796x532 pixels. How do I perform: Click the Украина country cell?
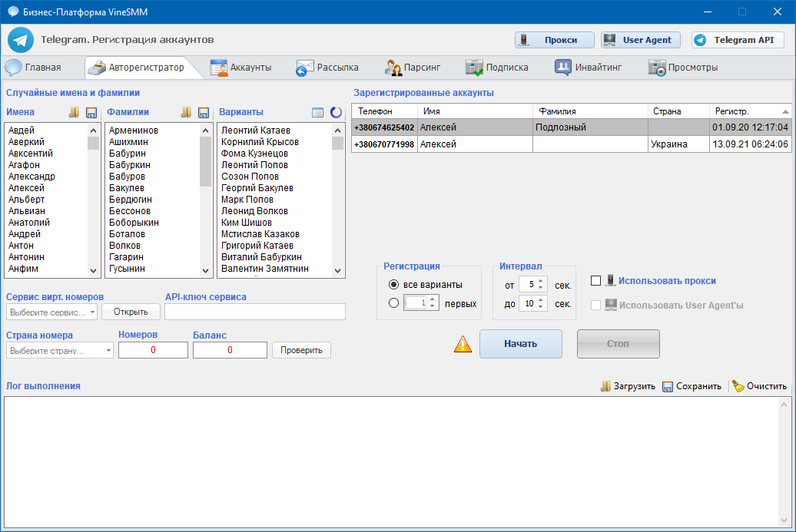[678, 144]
